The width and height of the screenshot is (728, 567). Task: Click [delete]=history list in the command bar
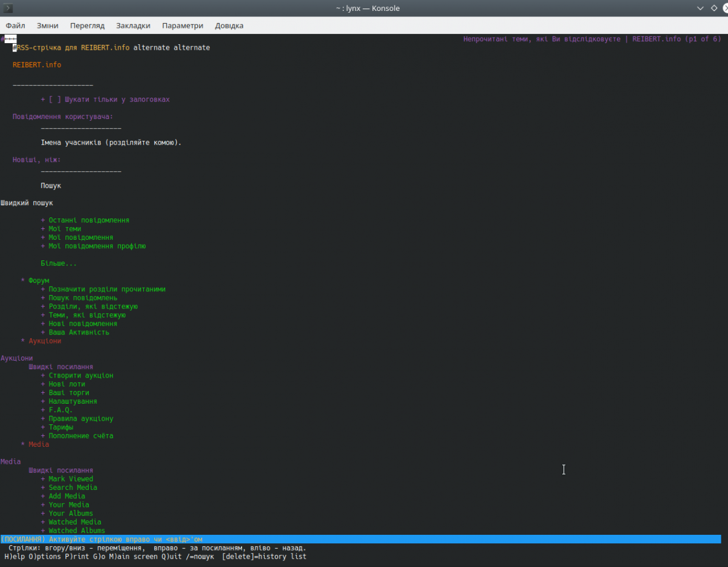click(265, 556)
